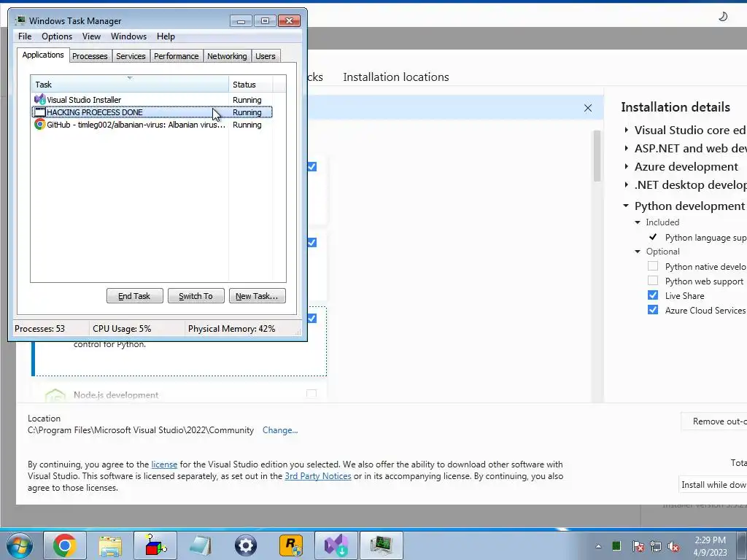
Task: Uncheck Azure Cloud Services option
Action: click(653, 310)
